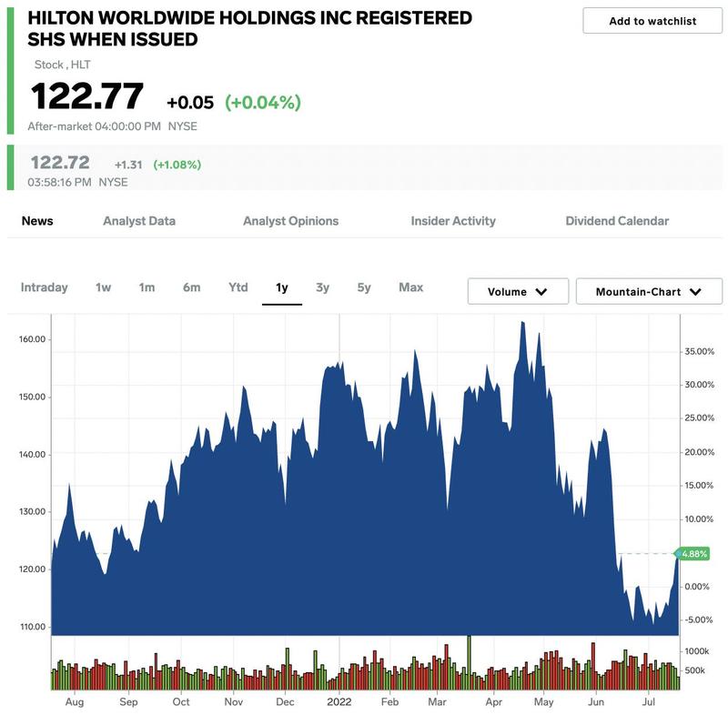Expand the Mountain-Chart type dropdown

click(649, 291)
